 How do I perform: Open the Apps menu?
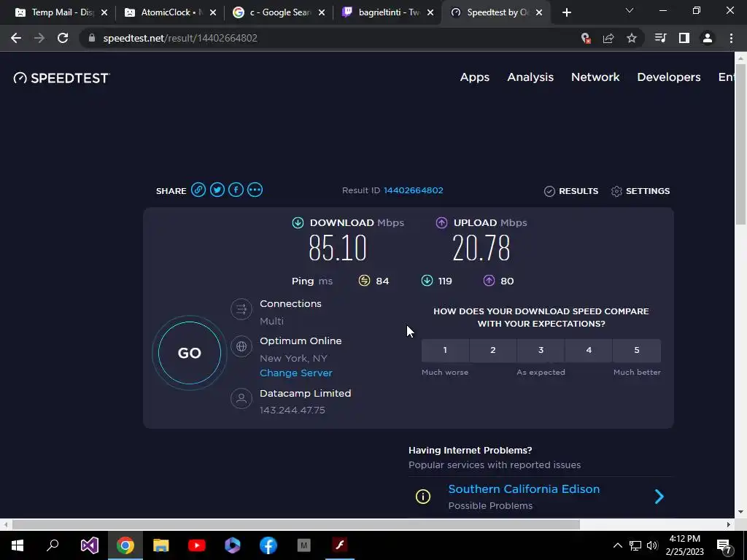coord(474,77)
